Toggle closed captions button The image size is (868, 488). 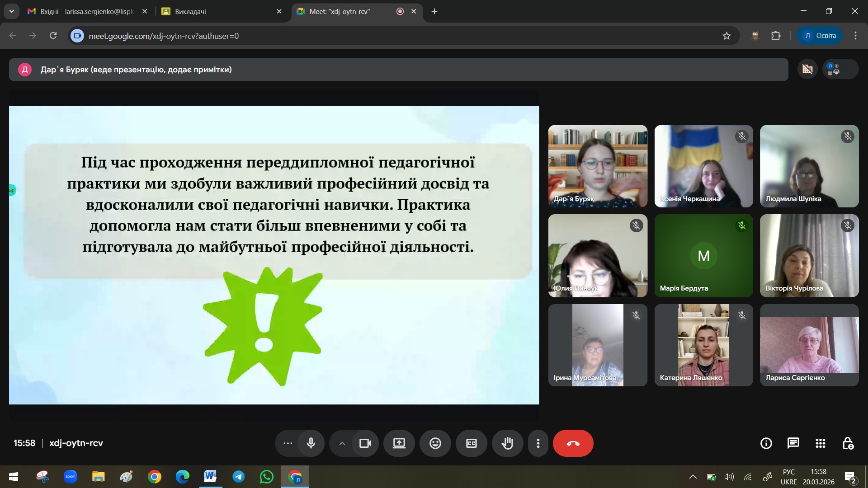tap(471, 443)
